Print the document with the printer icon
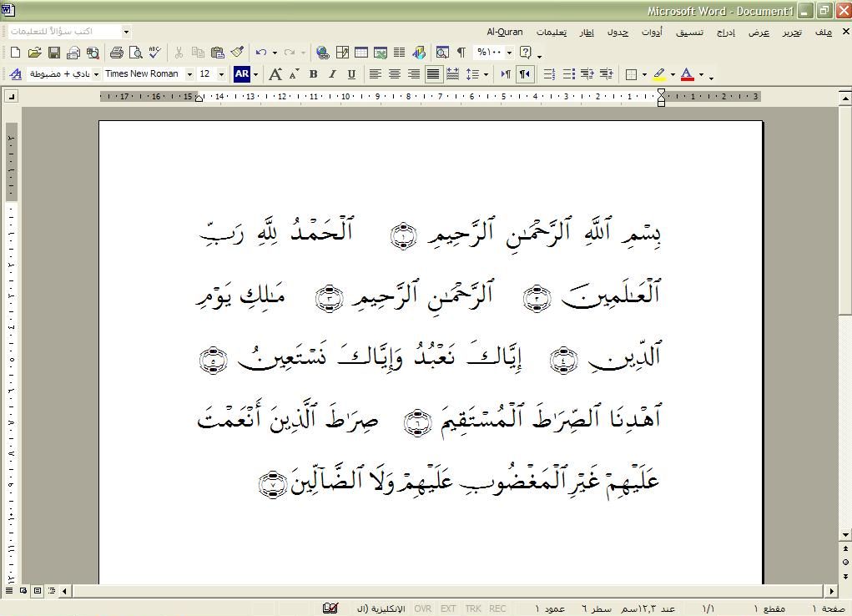The image size is (852, 616). coord(116,53)
